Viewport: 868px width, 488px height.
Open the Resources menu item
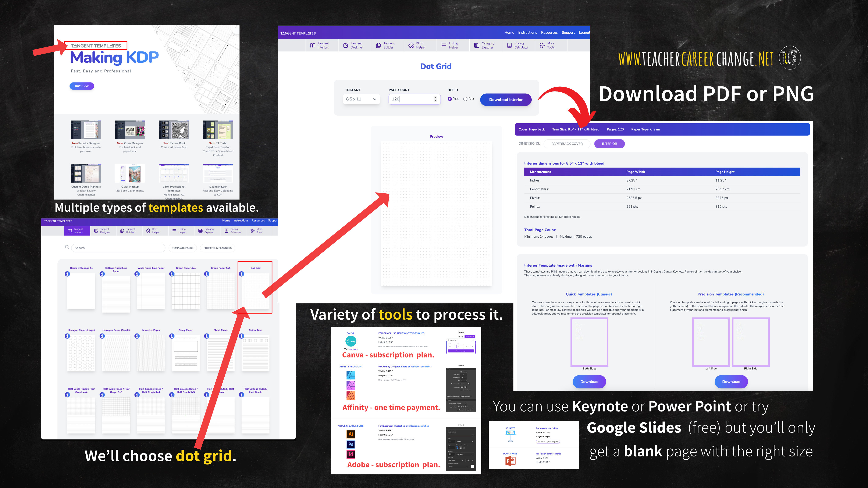pos(549,33)
